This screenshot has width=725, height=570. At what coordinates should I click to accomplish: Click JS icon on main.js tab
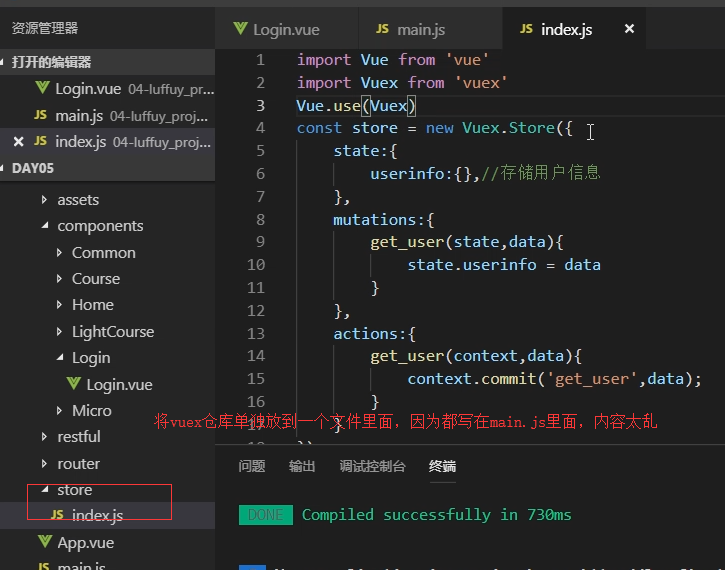click(382, 29)
